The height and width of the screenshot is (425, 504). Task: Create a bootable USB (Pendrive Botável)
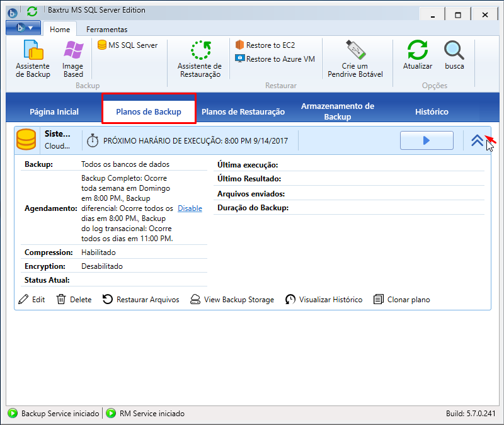[355, 59]
